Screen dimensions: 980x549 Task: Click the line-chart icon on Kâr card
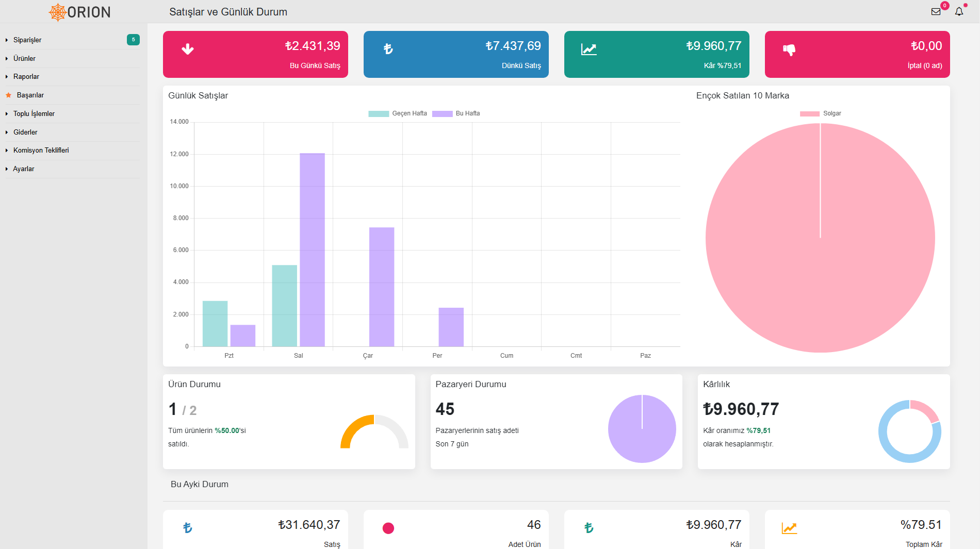click(x=589, y=49)
